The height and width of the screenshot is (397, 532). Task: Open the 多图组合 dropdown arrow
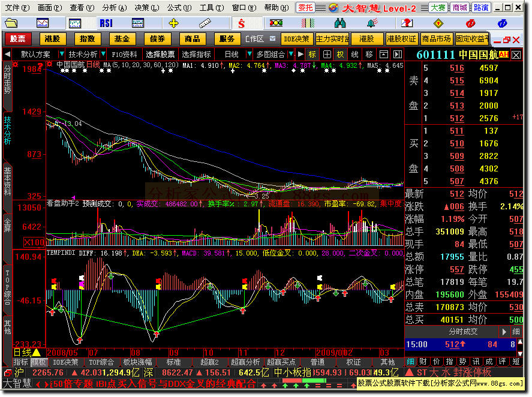tap(291, 55)
